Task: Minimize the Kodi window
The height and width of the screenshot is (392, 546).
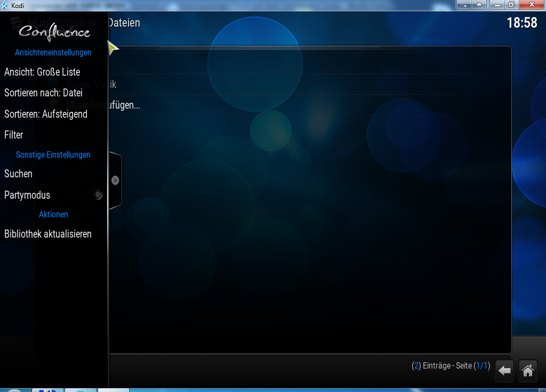Action: [x=497, y=4]
